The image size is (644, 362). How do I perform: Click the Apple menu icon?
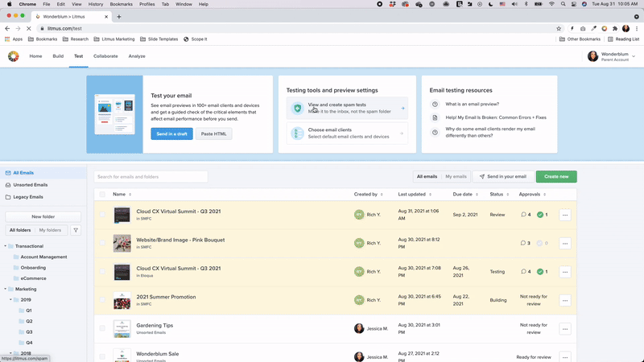coord(9,4)
